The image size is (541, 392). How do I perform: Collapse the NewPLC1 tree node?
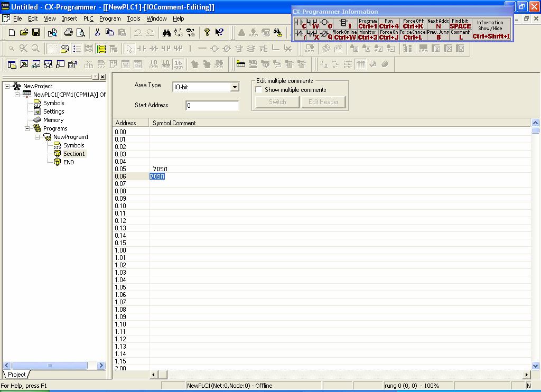click(17, 95)
